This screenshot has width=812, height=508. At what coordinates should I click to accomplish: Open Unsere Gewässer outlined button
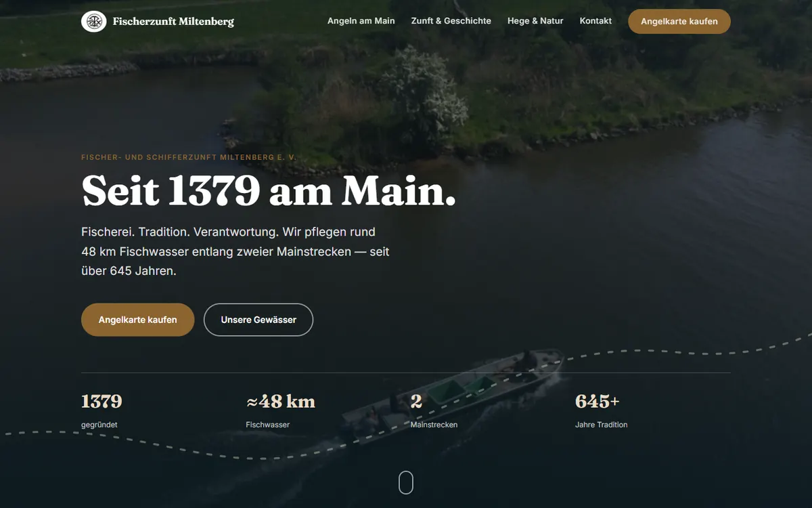258,320
